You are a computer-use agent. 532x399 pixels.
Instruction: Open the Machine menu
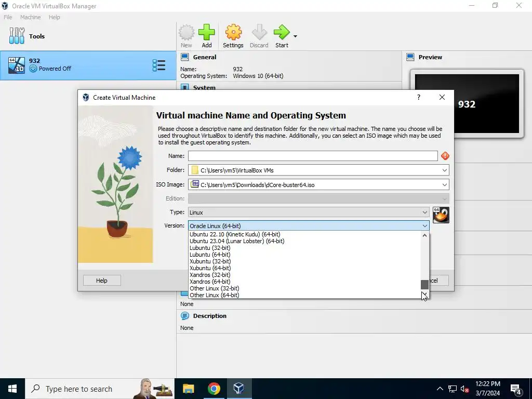click(x=31, y=17)
